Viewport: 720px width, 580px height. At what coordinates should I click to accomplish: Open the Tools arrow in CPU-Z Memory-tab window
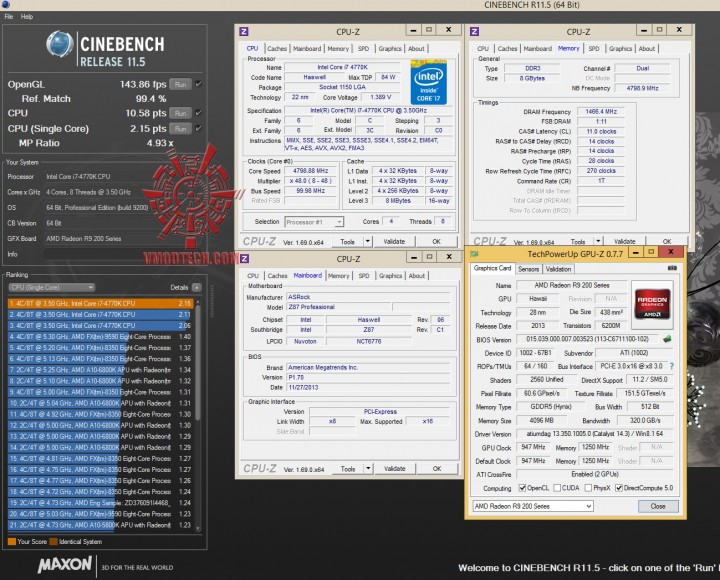pyautogui.click(x=598, y=241)
